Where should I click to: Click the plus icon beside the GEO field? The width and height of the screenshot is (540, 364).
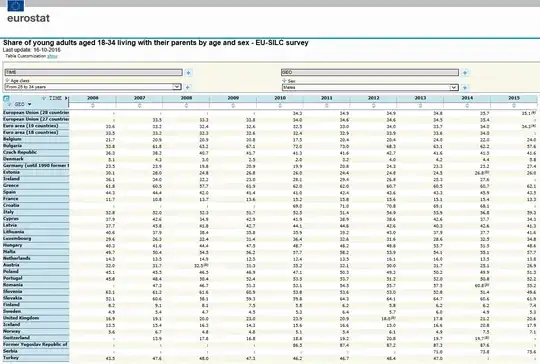coord(465,73)
